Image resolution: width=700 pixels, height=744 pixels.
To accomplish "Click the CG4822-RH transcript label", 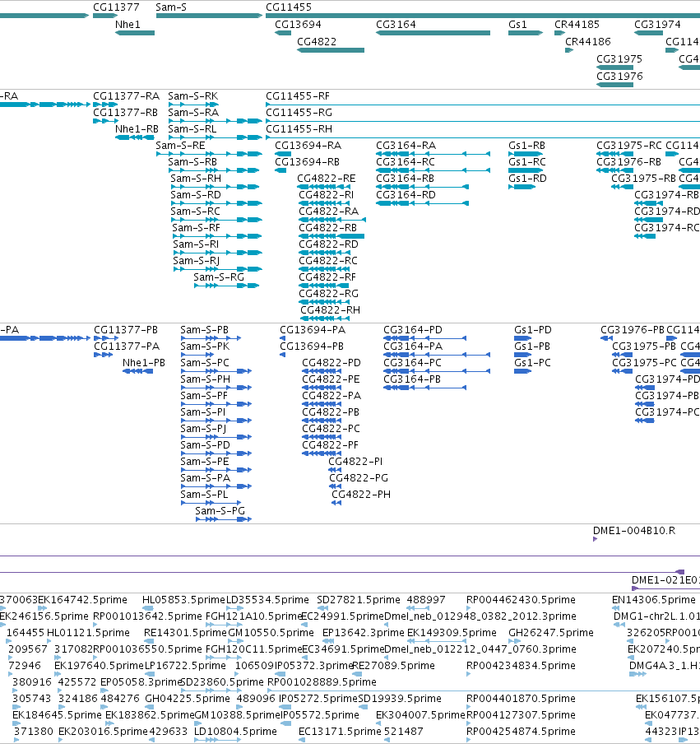I will tap(330, 310).
